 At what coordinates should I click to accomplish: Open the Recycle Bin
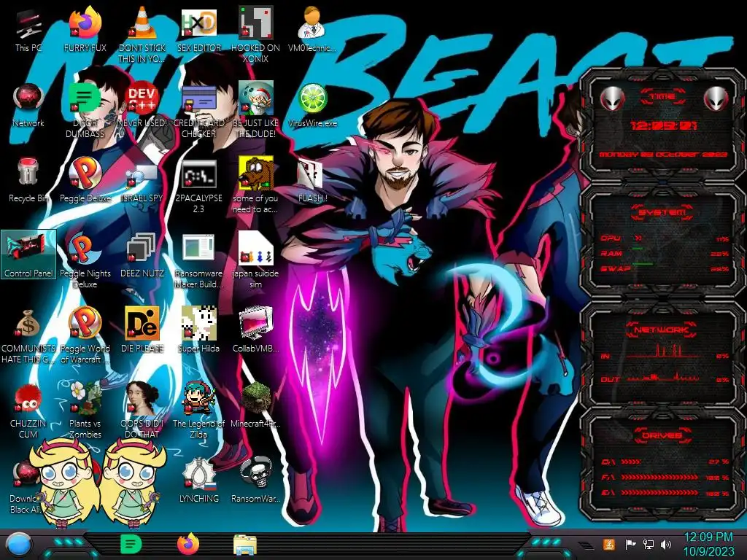(28, 181)
